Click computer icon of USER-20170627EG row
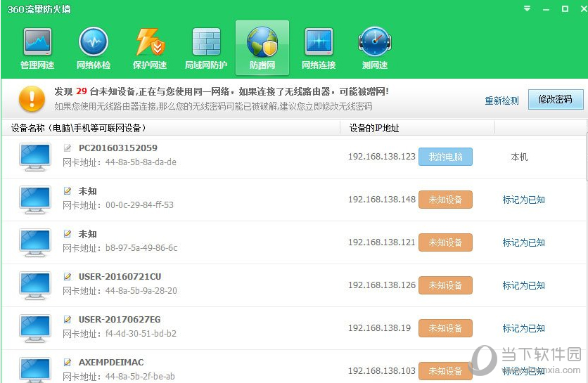The image size is (588, 383). (35, 328)
